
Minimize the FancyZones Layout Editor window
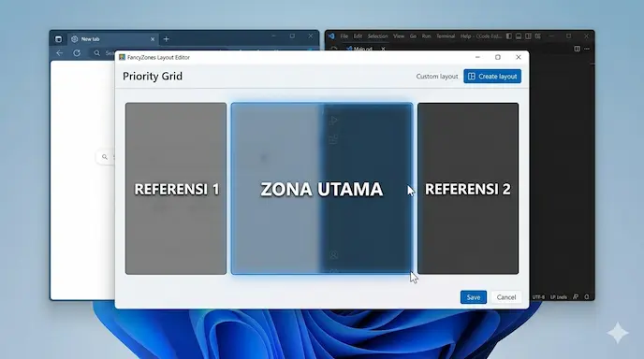(x=477, y=57)
